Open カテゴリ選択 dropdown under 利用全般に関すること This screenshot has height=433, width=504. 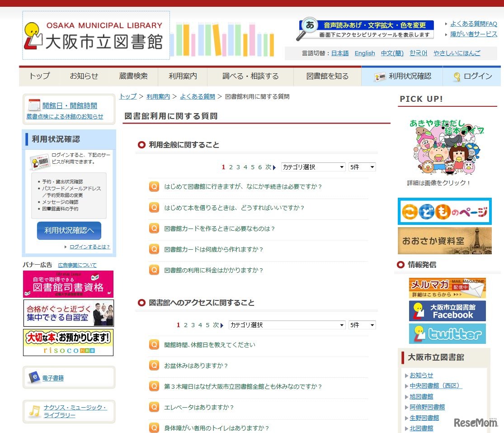[x=313, y=167]
